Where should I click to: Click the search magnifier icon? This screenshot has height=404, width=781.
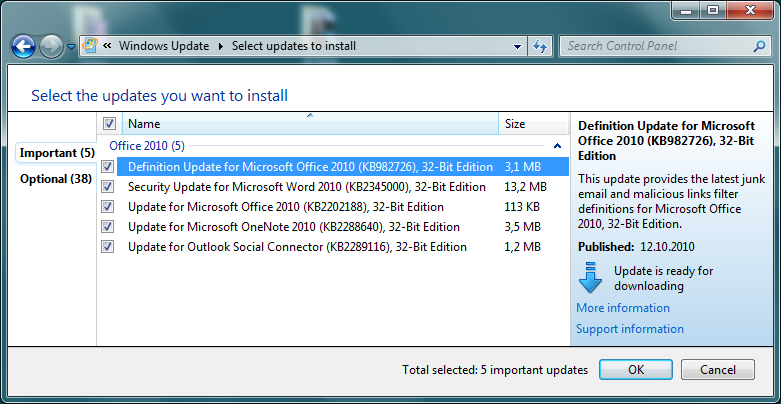[759, 46]
